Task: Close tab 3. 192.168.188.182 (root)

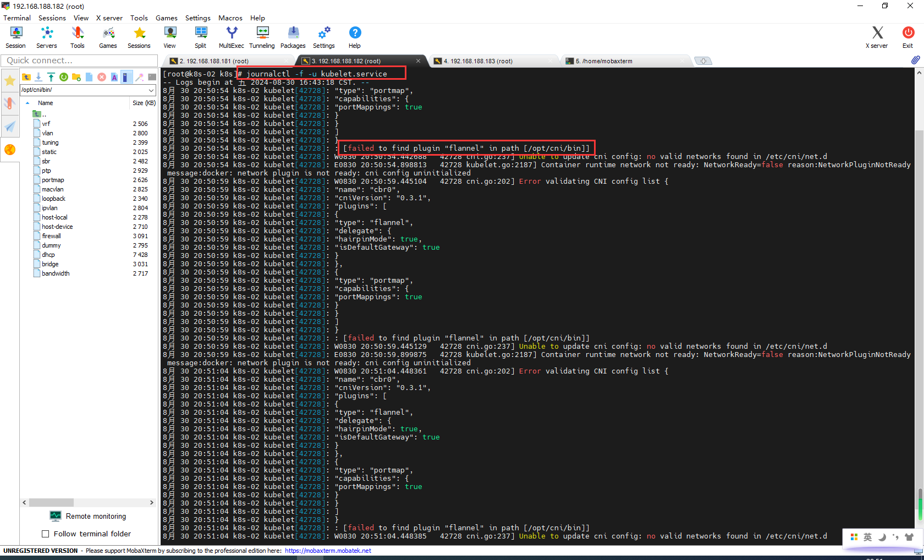Action: click(x=418, y=61)
